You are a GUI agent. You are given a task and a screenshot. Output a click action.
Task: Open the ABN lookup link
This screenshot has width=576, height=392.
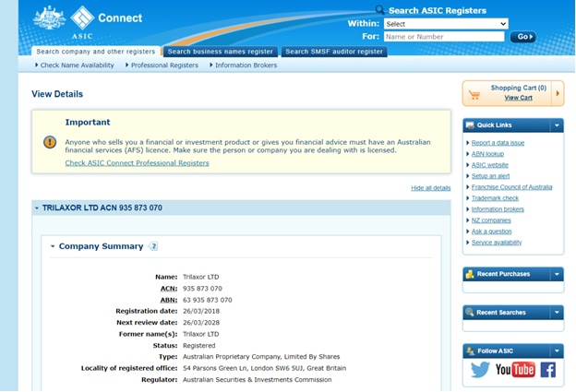(487, 154)
